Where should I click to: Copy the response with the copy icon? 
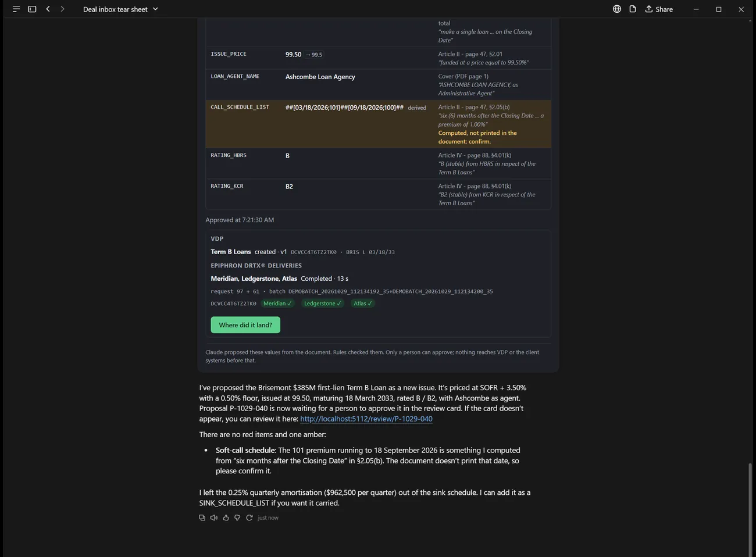click(202, 517)
